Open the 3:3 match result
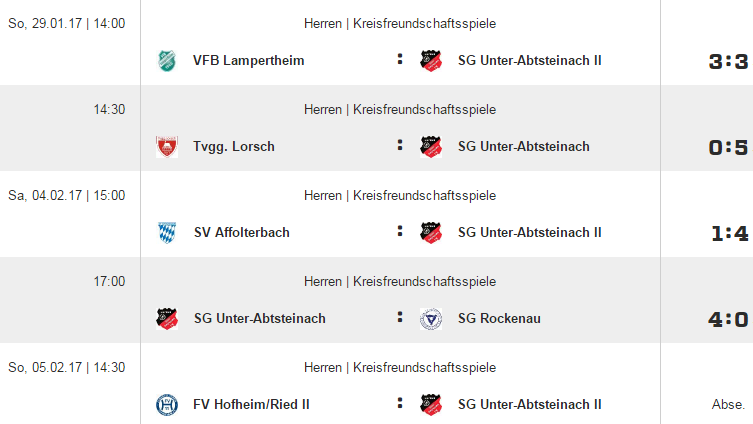 (728, 61)
